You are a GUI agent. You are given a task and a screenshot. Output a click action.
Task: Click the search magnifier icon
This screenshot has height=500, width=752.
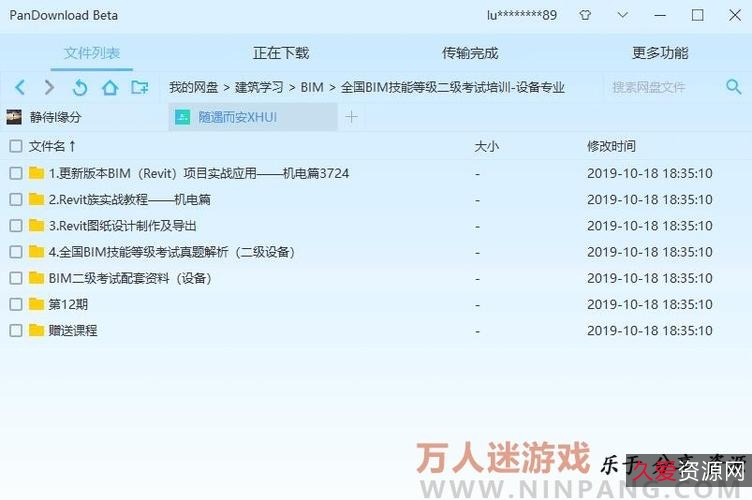(x=733, y=87)
